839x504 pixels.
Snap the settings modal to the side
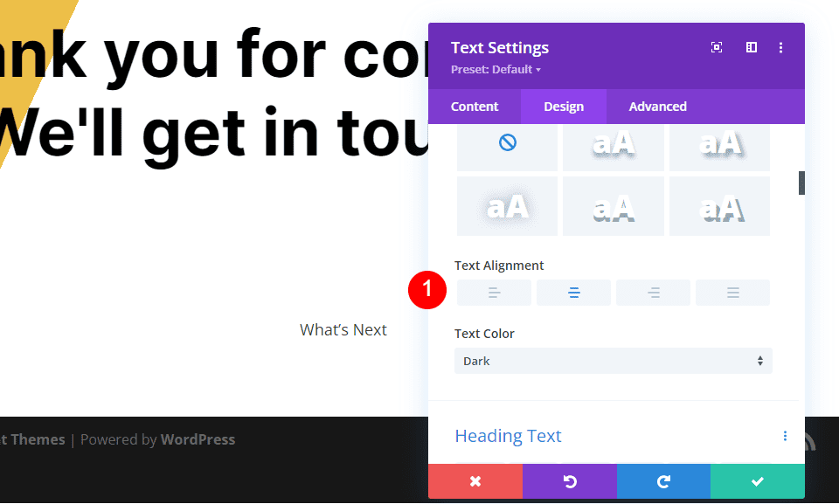[751, 47]
